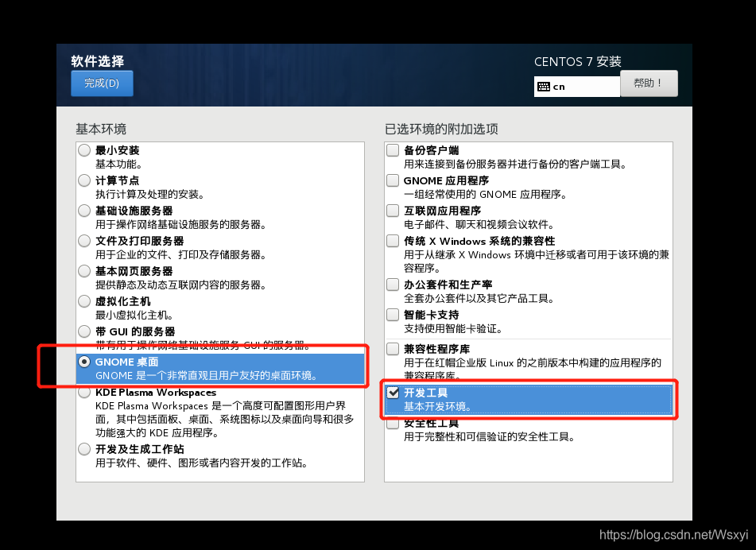Click the 软件选择 title text

pyautogui.click(x=98, y=61)
